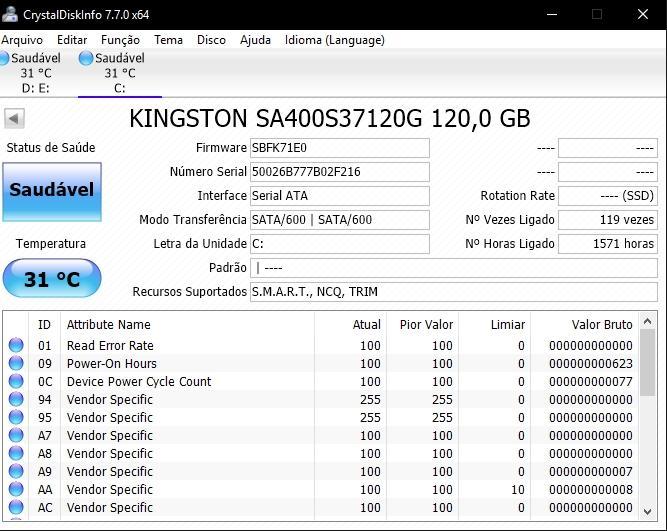
Task: Select the C: disk tab
Action: pyautogui.click(x=120, y=73)
